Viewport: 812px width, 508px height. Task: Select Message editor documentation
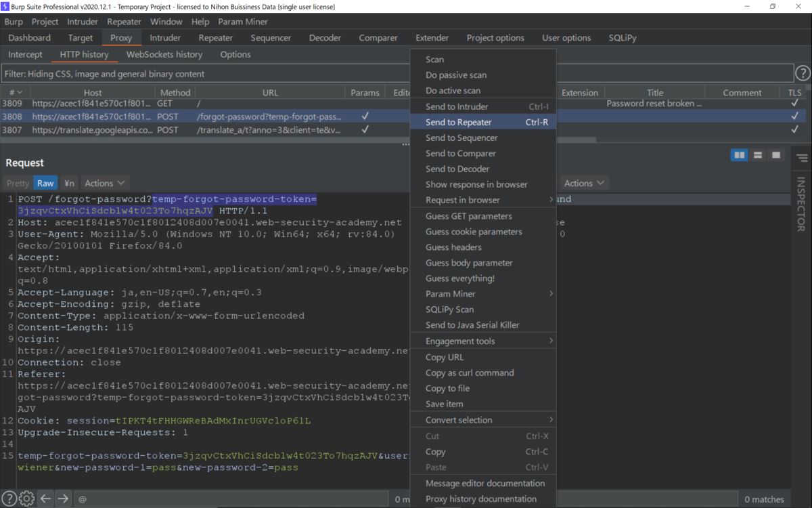click(483, 483)
